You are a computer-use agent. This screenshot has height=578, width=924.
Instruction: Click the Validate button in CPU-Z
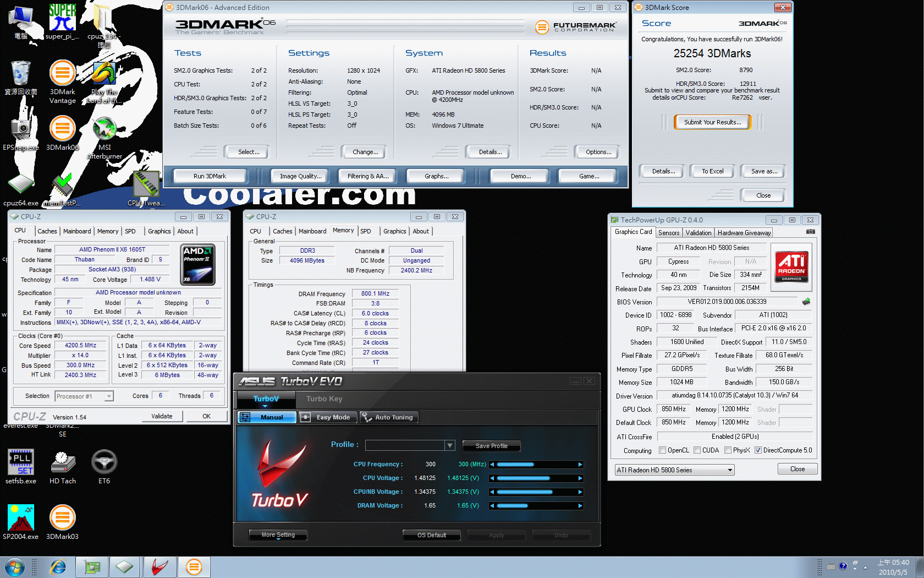162,416
